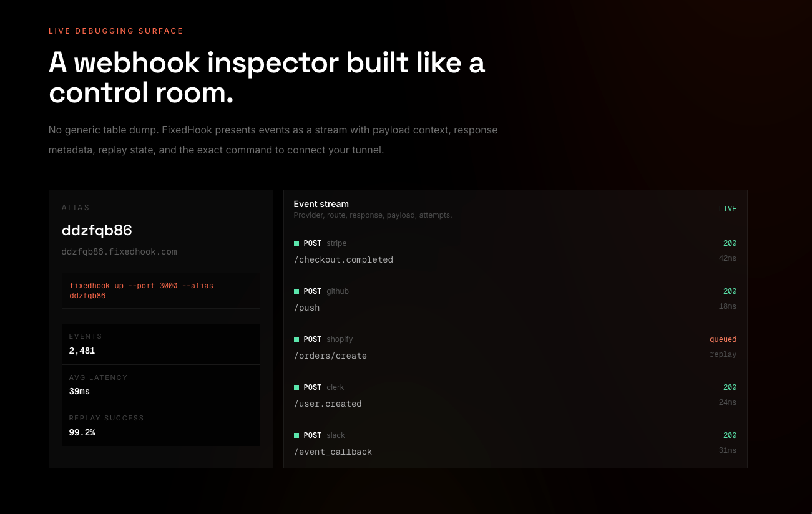Screen dimensions: 812x514
Task: Click the clerk provider label
Action: [335, 387]
